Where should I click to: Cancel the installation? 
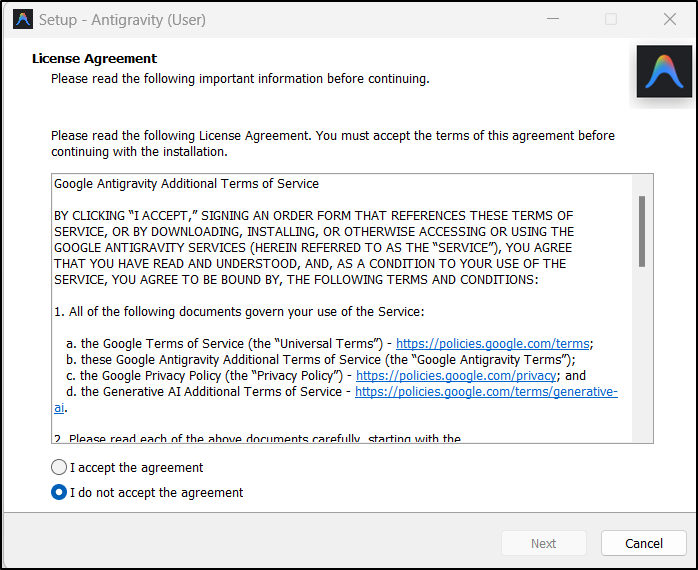click(643, 543)
